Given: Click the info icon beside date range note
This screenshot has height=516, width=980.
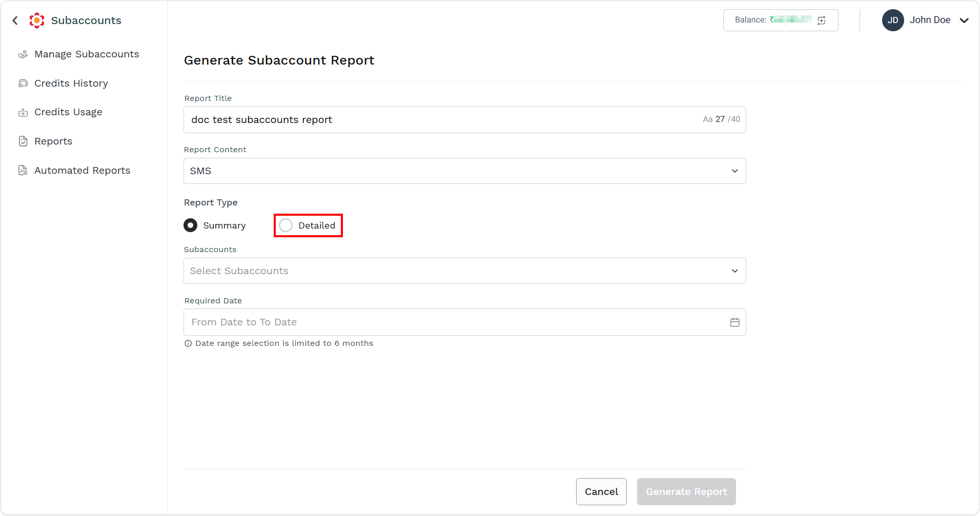Looking at the screenshot, I should pos(188,344).
